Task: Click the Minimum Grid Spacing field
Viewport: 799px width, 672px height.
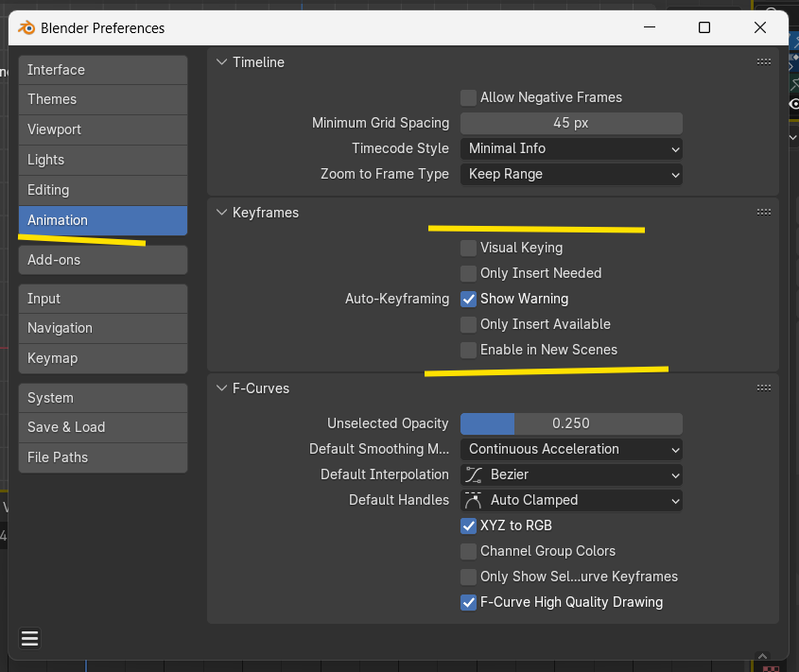Action: click(x=571, y=123)
